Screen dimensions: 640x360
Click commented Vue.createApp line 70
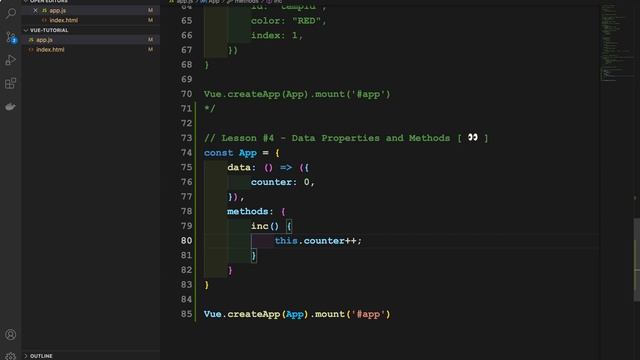(297, 94)
